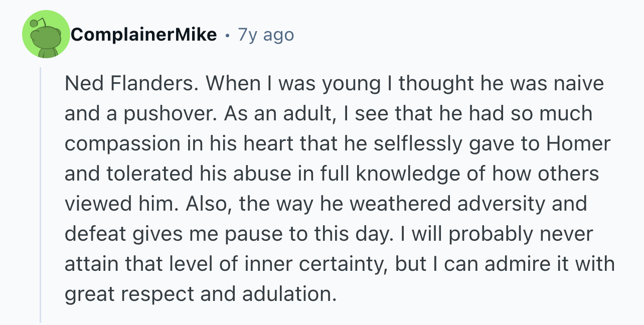644x325 pixels.
Task: Visit the ComplainerMike user profile link
Action: (144, 35)
